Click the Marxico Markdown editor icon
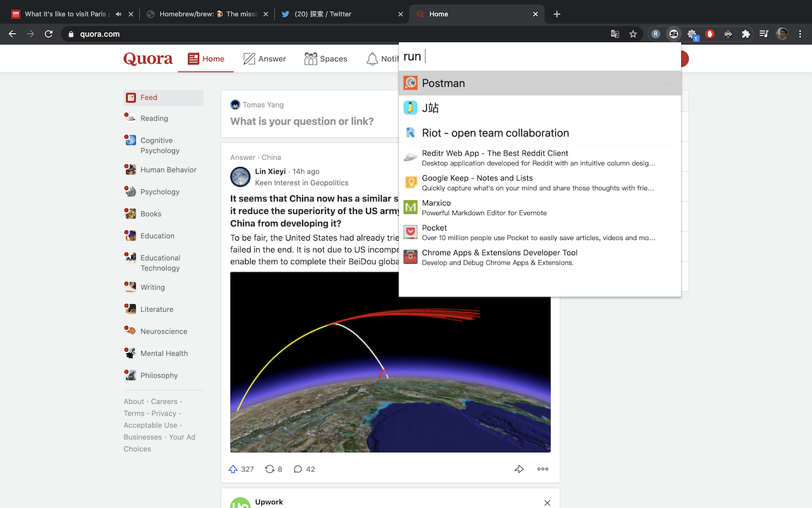The height and width of the screenshot is (508, 812). tap(410, 208)
